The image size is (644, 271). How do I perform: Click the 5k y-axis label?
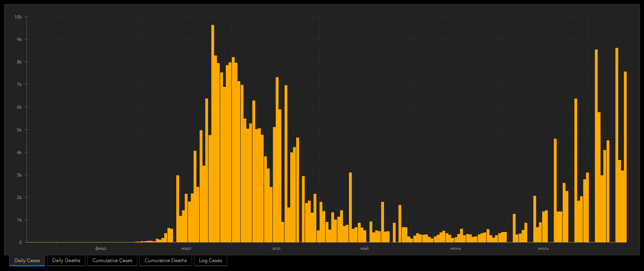(x=19, y=130)
